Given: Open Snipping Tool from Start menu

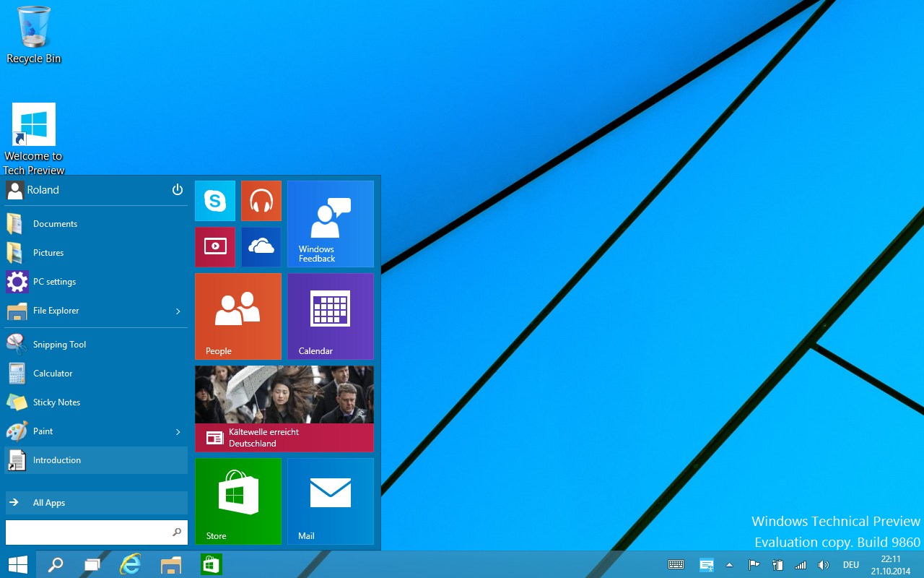Looking at the screenshot, I should coord(59,345).
